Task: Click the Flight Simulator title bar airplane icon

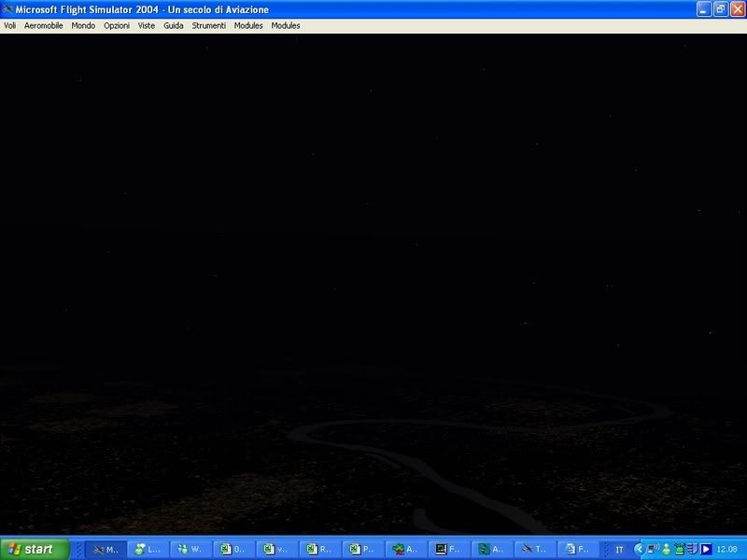Action: coord(7,9)
